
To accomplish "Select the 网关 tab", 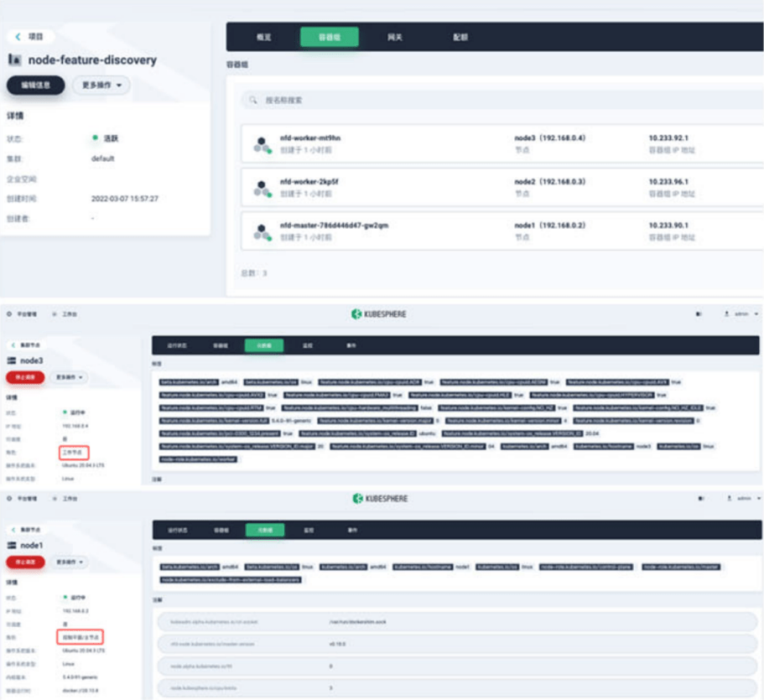I will click(x=395, y=37).
